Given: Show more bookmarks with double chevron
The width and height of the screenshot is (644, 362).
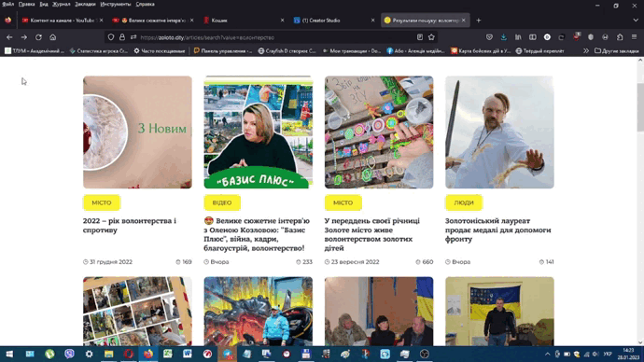Looking at the screenshot, I should (586, 51).
